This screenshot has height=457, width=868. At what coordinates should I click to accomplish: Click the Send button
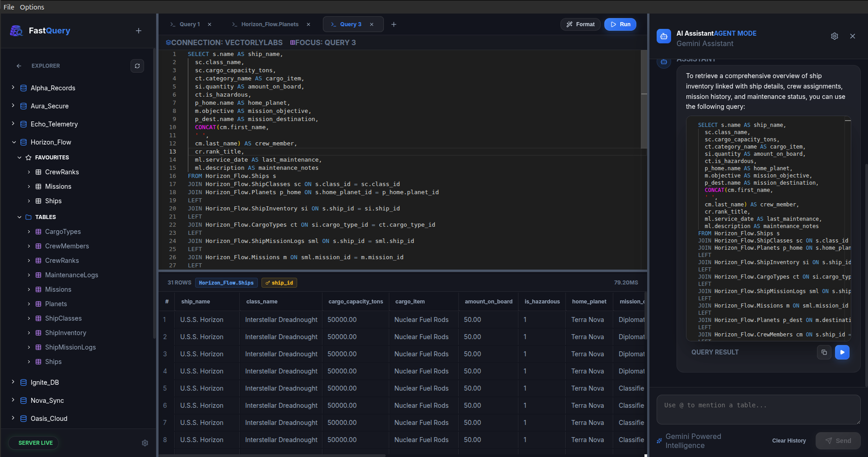tap(838, 441)
